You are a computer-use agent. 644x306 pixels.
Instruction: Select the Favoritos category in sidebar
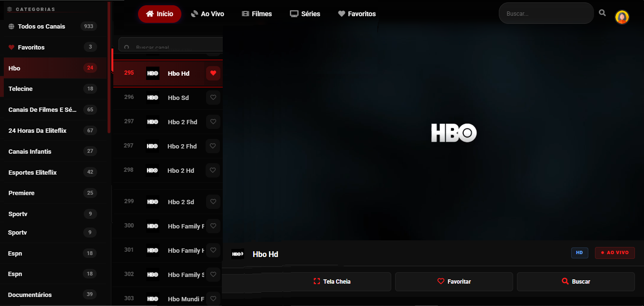tap(55, 47)
